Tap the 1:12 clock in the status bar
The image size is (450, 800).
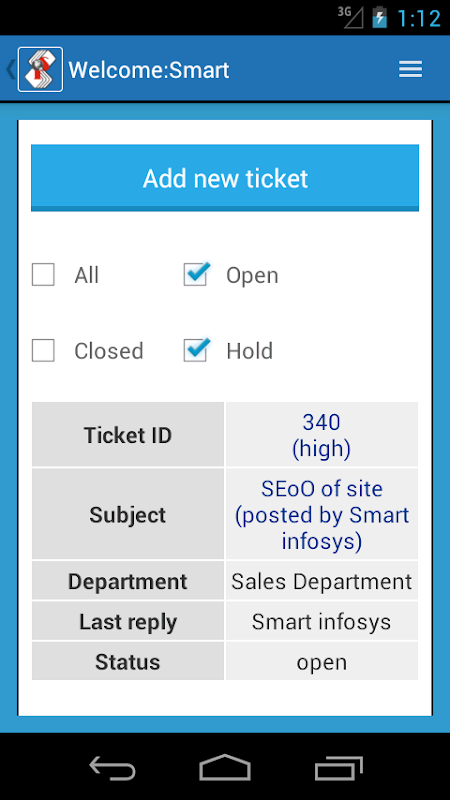pyautogui.click(x=418, y=18)
